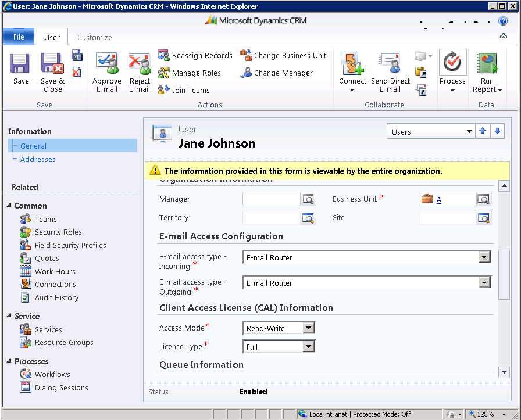
Task: Click the Approve E-mail icon
Action: pos(107,63)
